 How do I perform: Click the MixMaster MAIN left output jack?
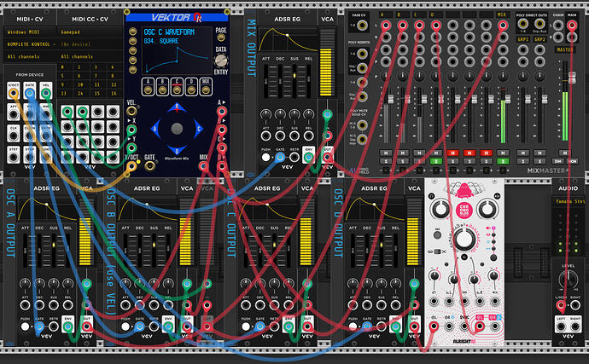point(572,26)
